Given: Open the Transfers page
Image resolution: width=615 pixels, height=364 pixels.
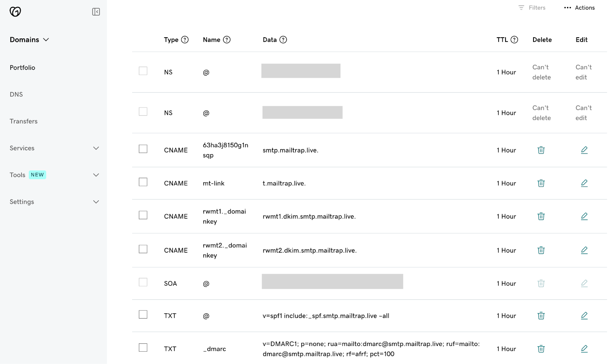Looking at the screenshot, I should click(23, 121).
